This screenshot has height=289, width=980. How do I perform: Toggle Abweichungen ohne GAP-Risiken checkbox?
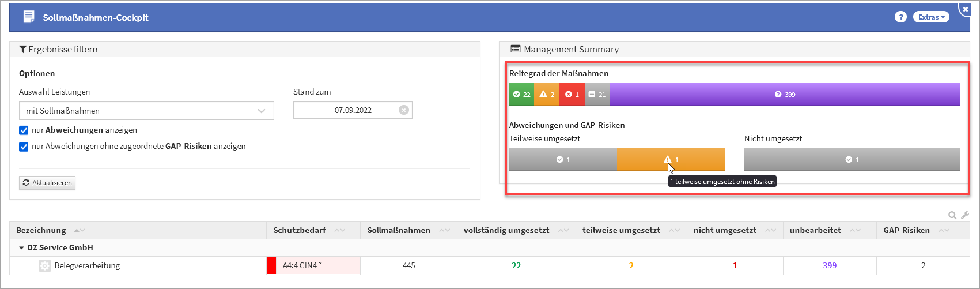tap(24, 147)
